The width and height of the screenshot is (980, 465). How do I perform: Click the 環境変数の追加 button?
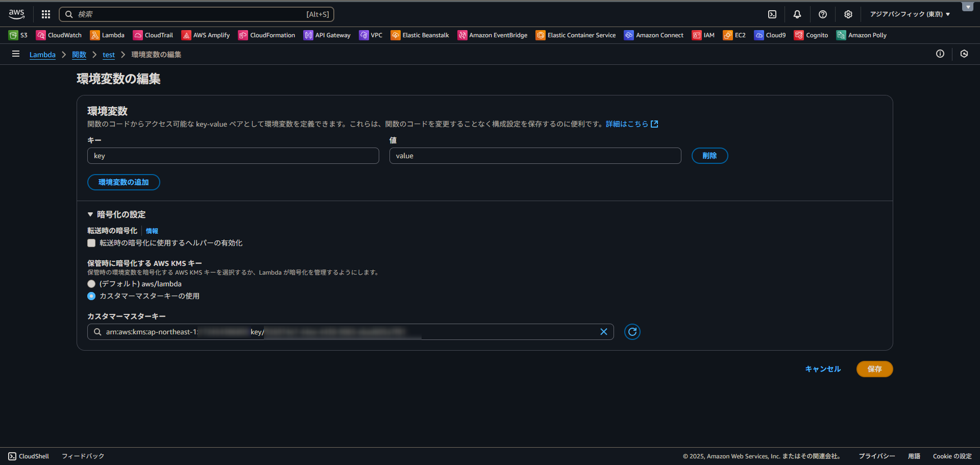124,182
